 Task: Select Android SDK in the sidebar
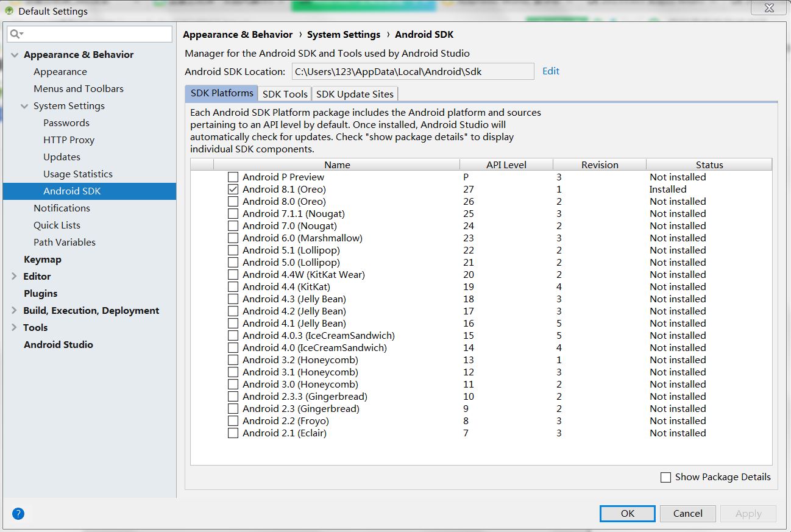click(x=90, y=191)
